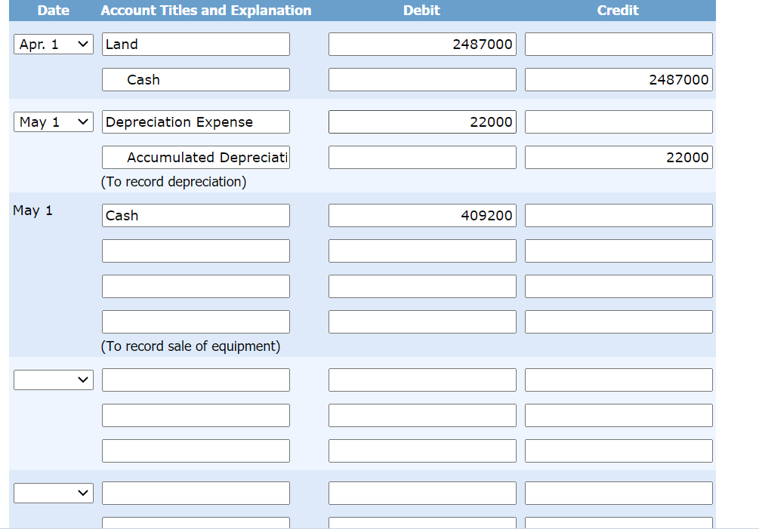Click the empty account field right below Cash 409200
This screenshot has height=532, width=759.
(196, 251)
